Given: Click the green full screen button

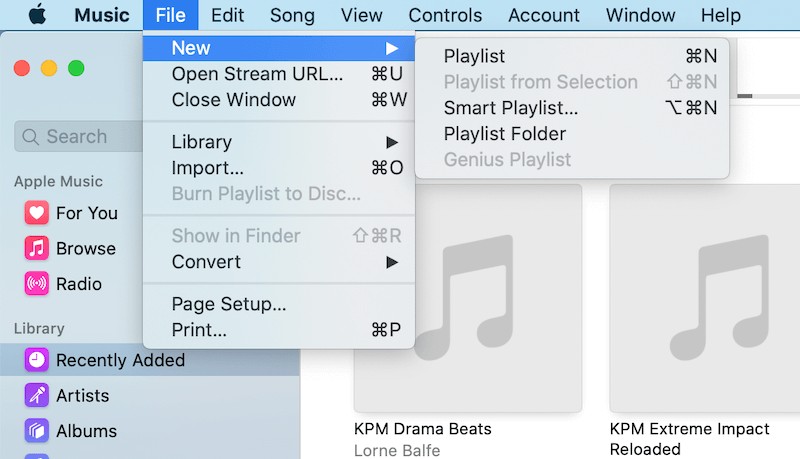Looking at the screenshot, I should point(76,68).
